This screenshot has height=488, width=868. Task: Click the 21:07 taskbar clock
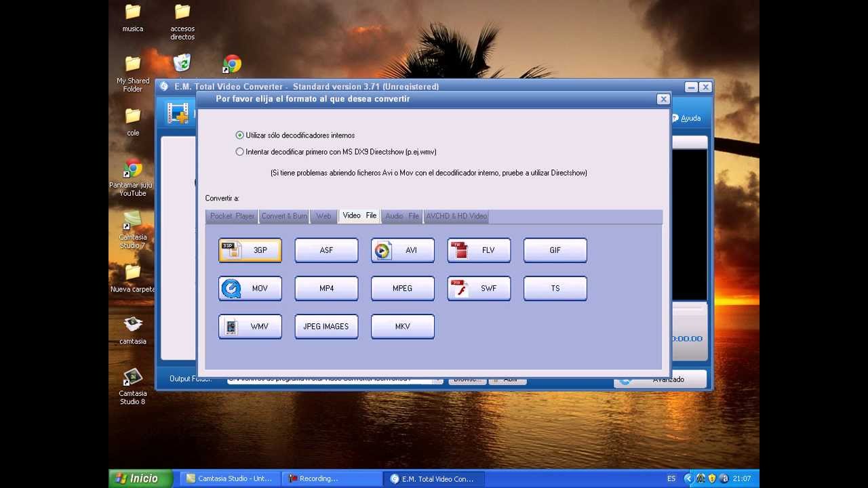click(x=742, y=479)
